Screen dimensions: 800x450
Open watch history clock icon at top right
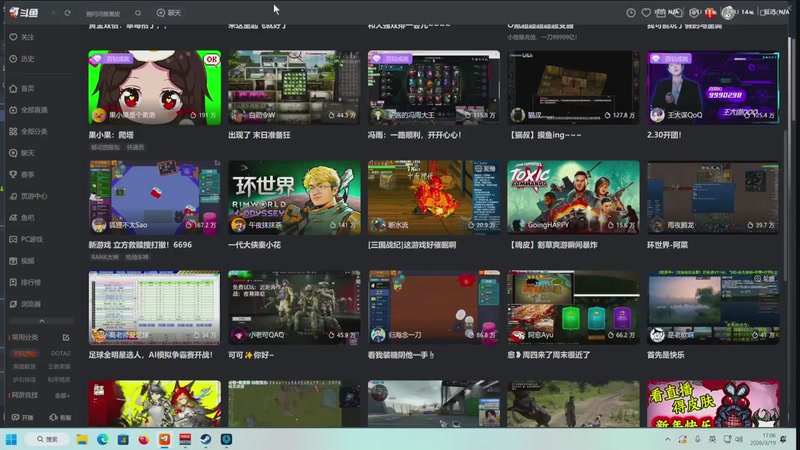click(x=631, y=13)
